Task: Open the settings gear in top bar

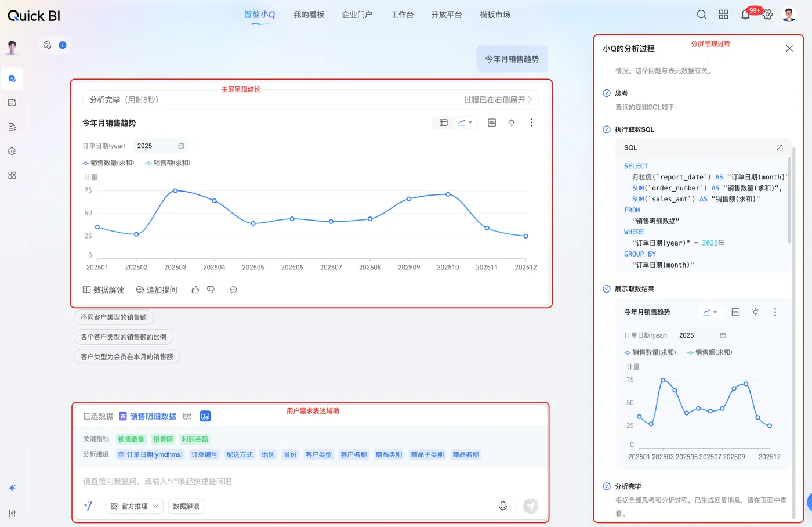Action: pyautogui.click(x=768, y=15)
